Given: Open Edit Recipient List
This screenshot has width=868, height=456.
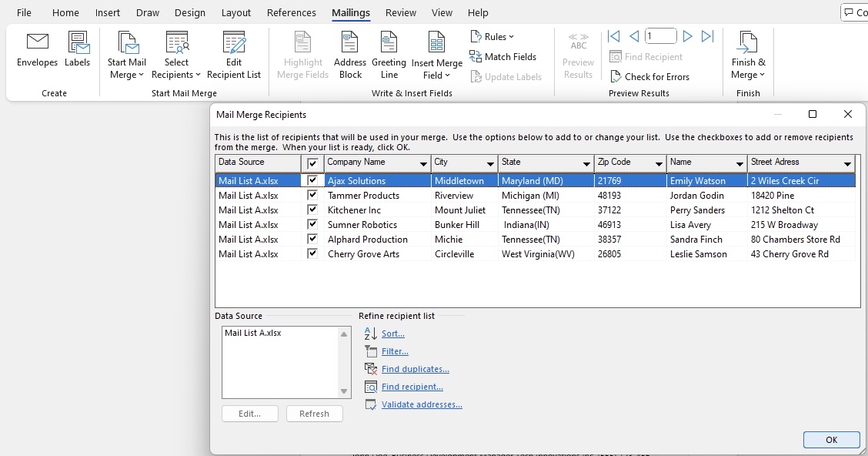Looking at the screenshot, I should (x=234, y=55).
